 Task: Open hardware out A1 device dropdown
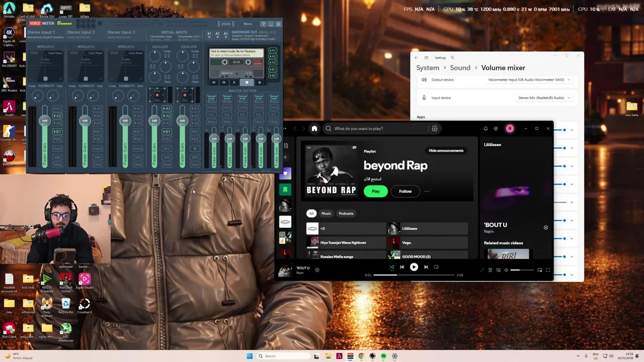pos(209,35)
